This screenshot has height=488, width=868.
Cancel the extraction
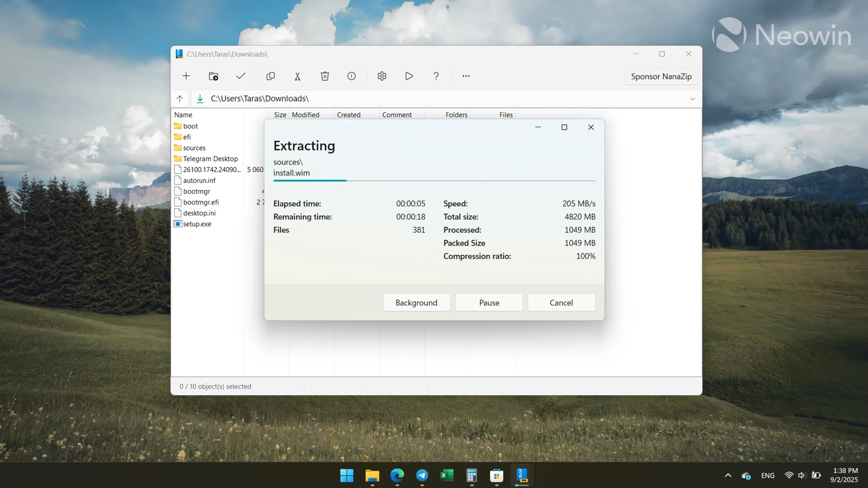coord(561,303)
